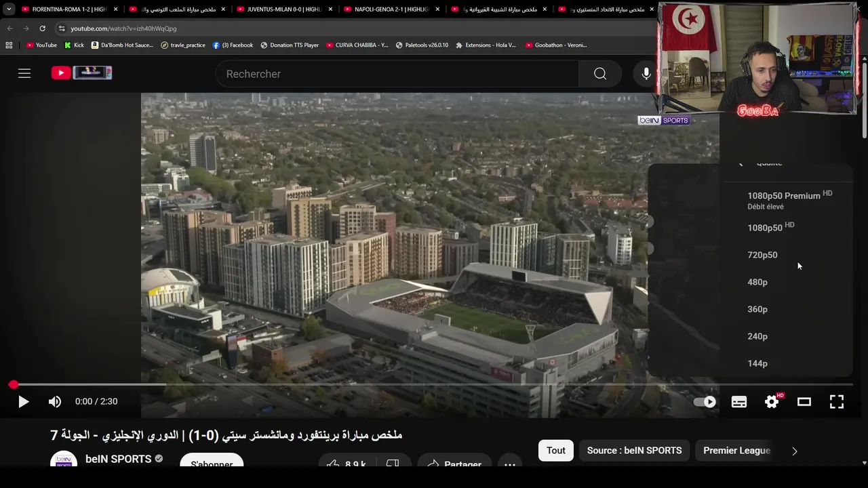The width and height of the screenshot is (868, 488).
Task: Reload the current page
Action: click(x=42, y=28)
